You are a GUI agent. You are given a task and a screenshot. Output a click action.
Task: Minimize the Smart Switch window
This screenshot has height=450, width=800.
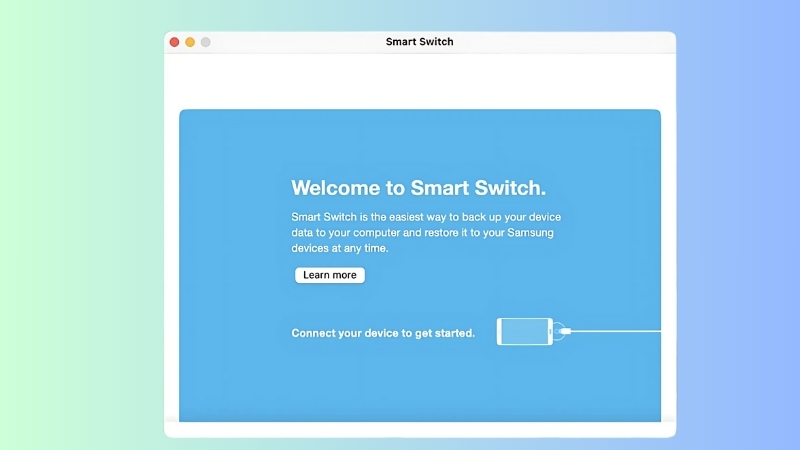190,42
